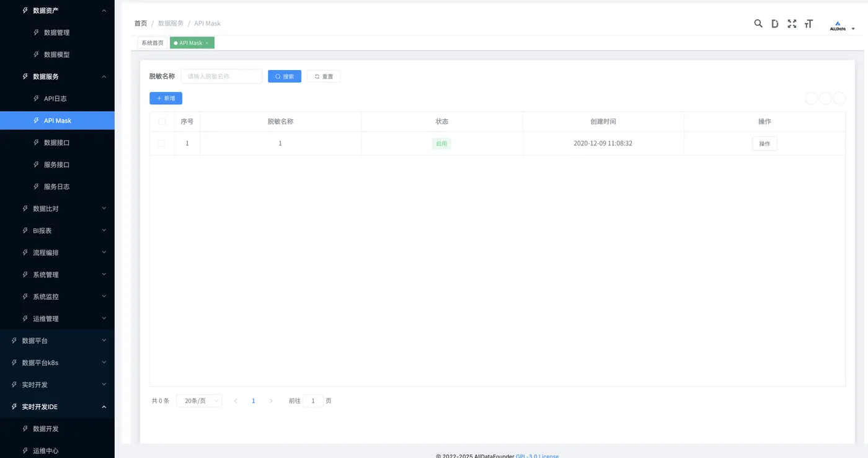Switch to the 系统首页 tab
The image size is (868, 458).
click(x=153, y=43)
